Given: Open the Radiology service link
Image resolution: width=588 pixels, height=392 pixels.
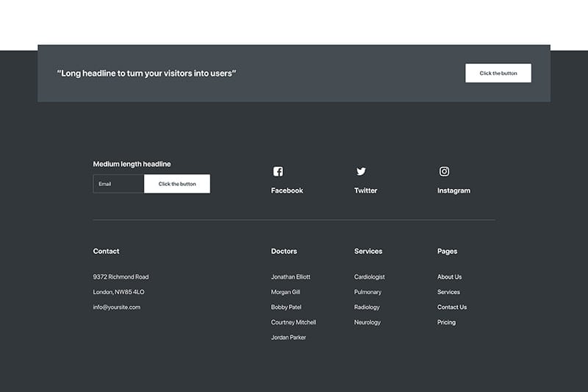Looking at the screenshot, I should click(367, 307).
